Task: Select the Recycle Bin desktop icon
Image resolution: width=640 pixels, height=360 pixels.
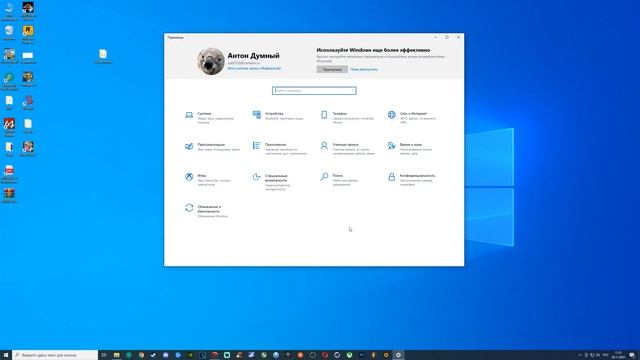Action: point(9,33)
